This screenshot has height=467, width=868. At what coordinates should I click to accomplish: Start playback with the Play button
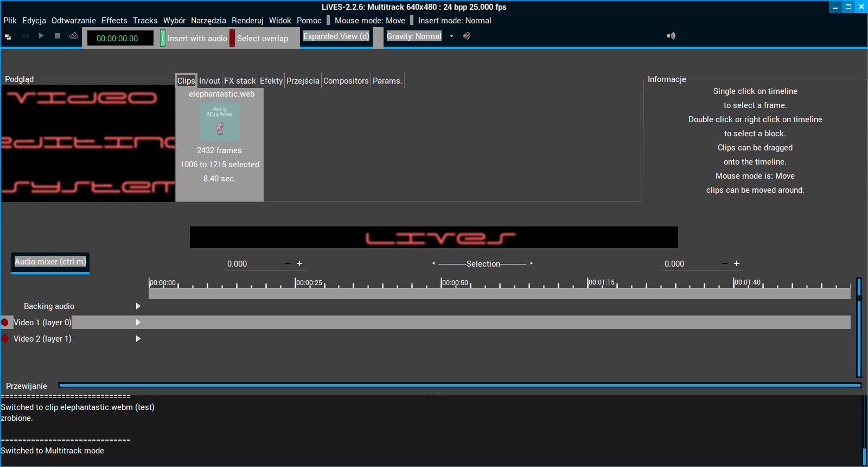click(41, 36)
